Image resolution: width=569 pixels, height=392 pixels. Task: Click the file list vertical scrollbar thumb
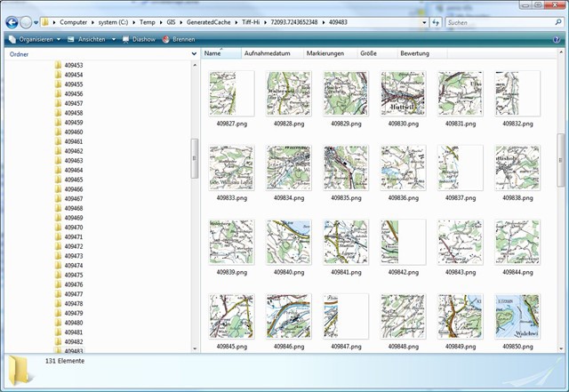point(561,160)
